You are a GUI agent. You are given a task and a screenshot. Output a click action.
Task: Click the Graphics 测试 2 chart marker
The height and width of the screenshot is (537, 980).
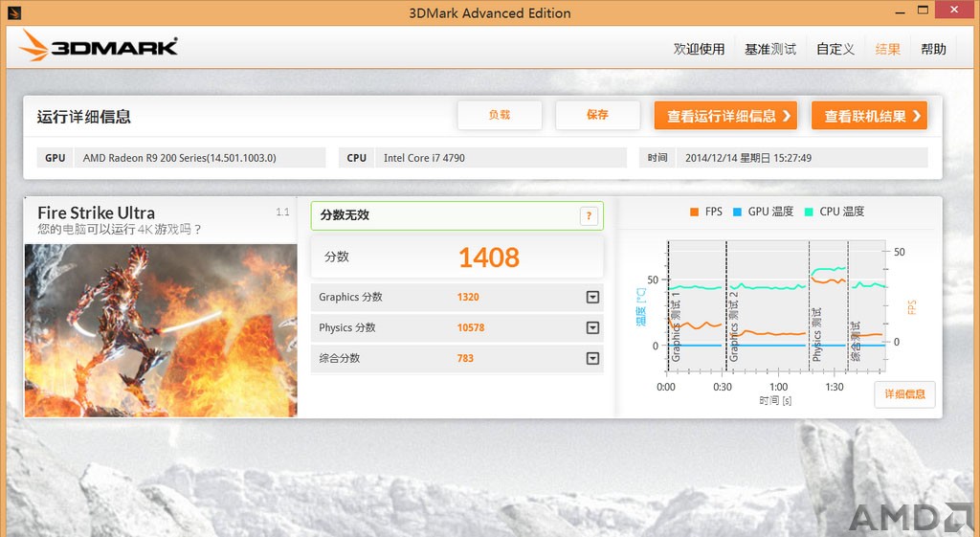coord(734,326)
